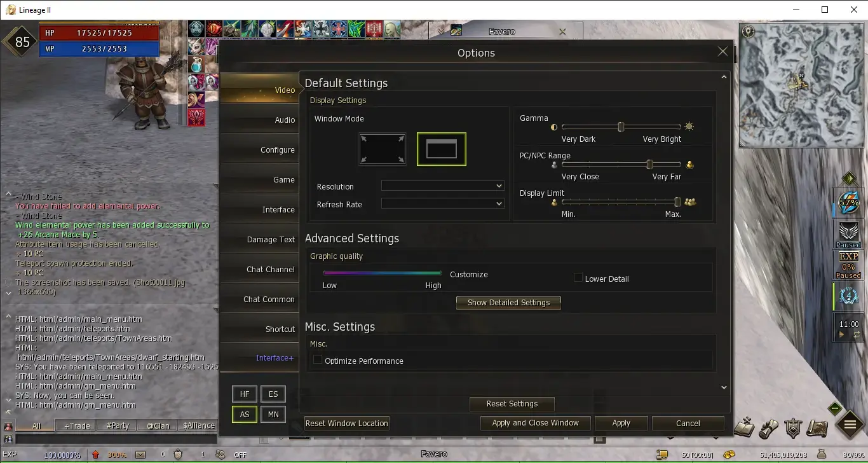
Task: Open the Resolution dropdown
Action: coord(442,186)
